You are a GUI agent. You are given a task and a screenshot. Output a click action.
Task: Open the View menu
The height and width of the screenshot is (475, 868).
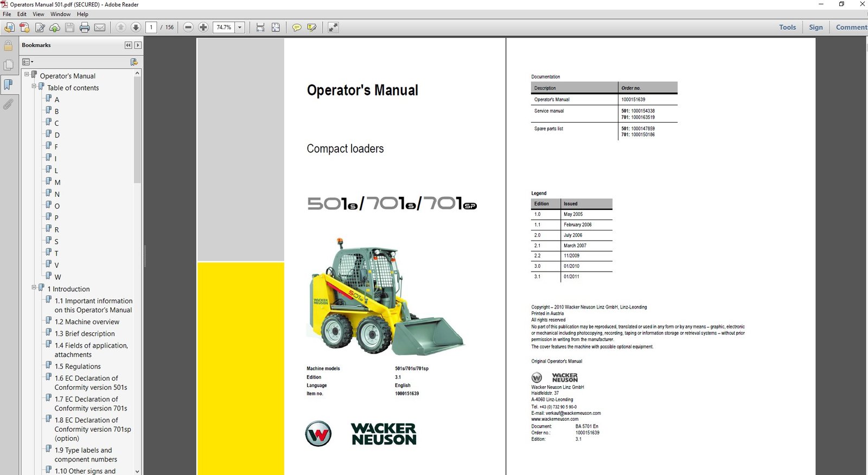[x=39, y=14]
